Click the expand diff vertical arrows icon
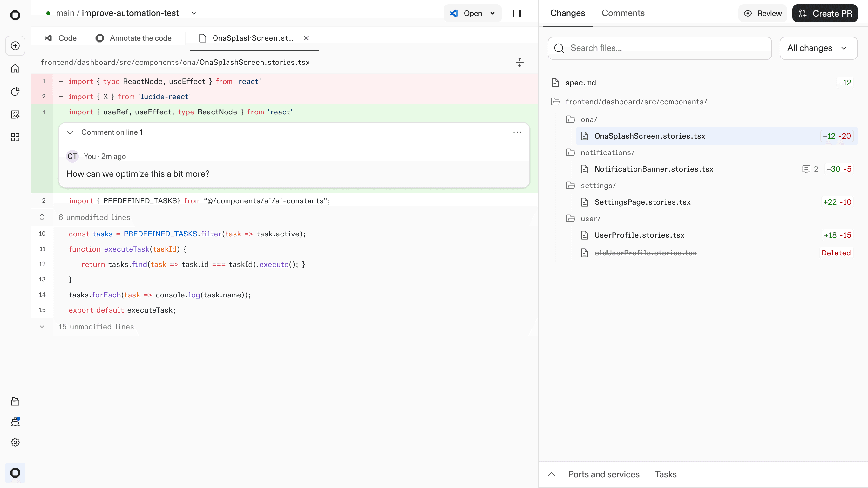The height and width of the screenshot is (488, 868). (520, 62)
